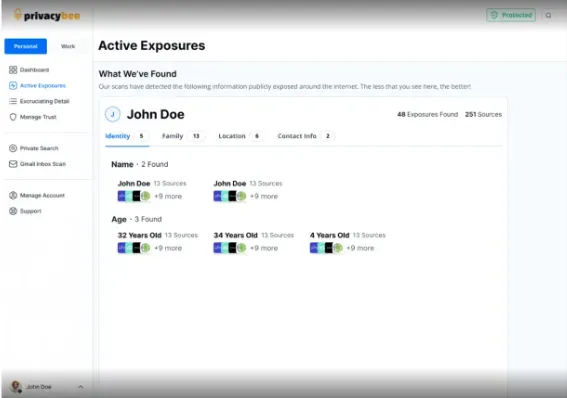Click source icons under second John Doe name
The image size is (567, 398).
(230, 196)
